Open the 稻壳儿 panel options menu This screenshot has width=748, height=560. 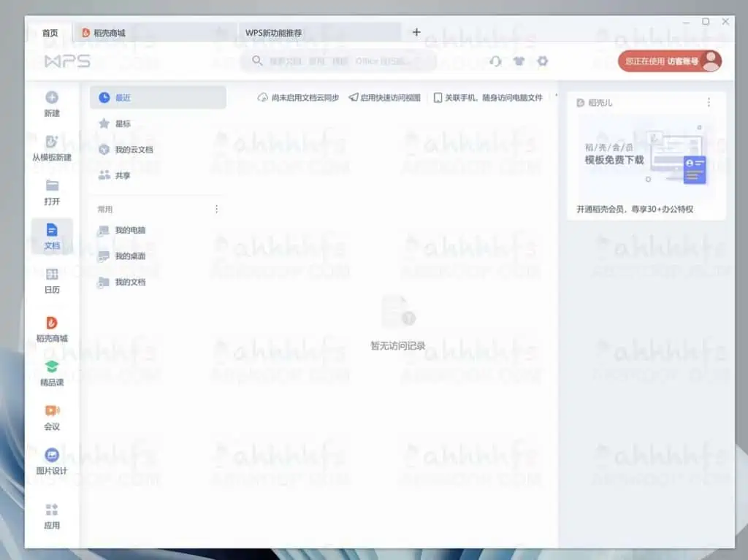pos(709,102)
